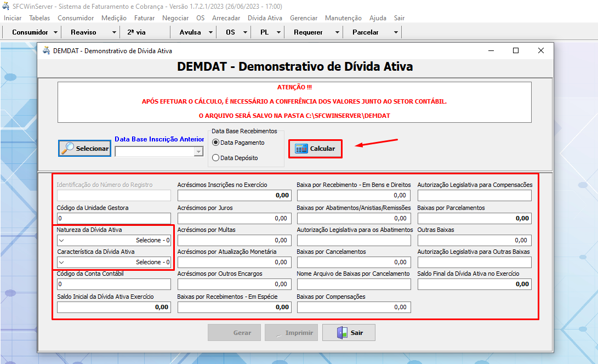This screenshot has height=364, width=598.
Task: Click the Gerar button
Action: pos(234,332)
